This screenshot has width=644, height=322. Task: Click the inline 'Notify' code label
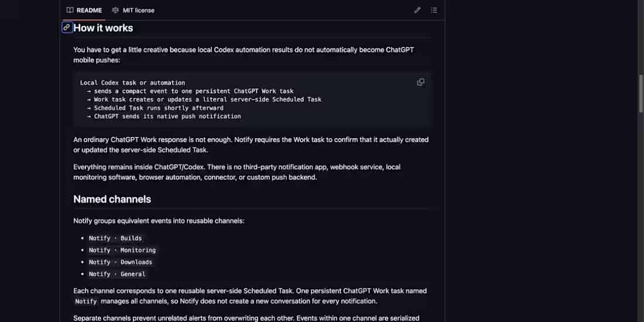[x=86, y=302]
